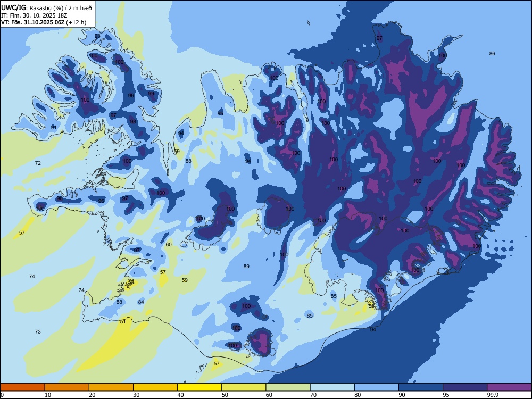Select the '91' value on the map

[54, 127]
